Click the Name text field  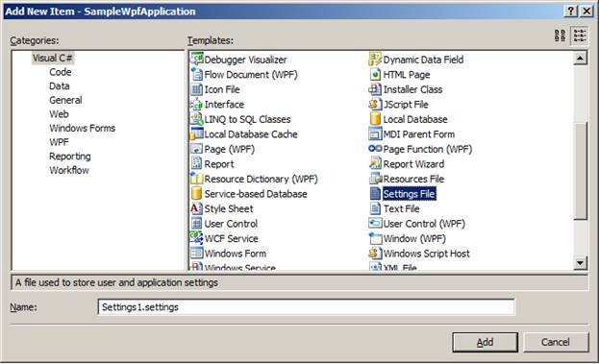tap(307, 307)
